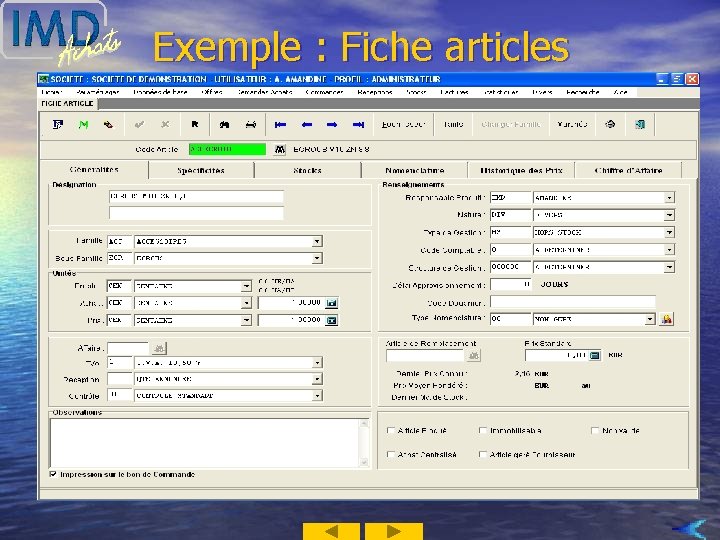Viewport: 720px width, 540px height.
Task: Open the Famille dropdown
Action: pyautogui.click(x=317, y=241)
